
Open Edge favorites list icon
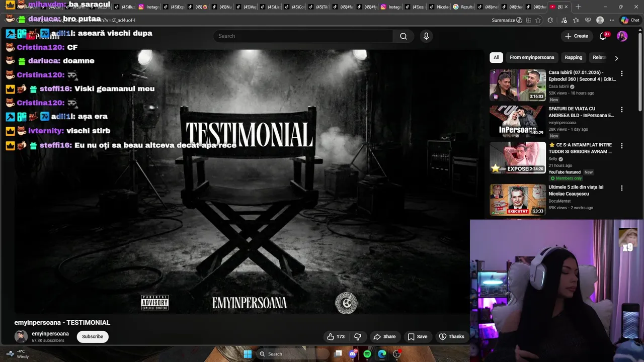[576, 20]
